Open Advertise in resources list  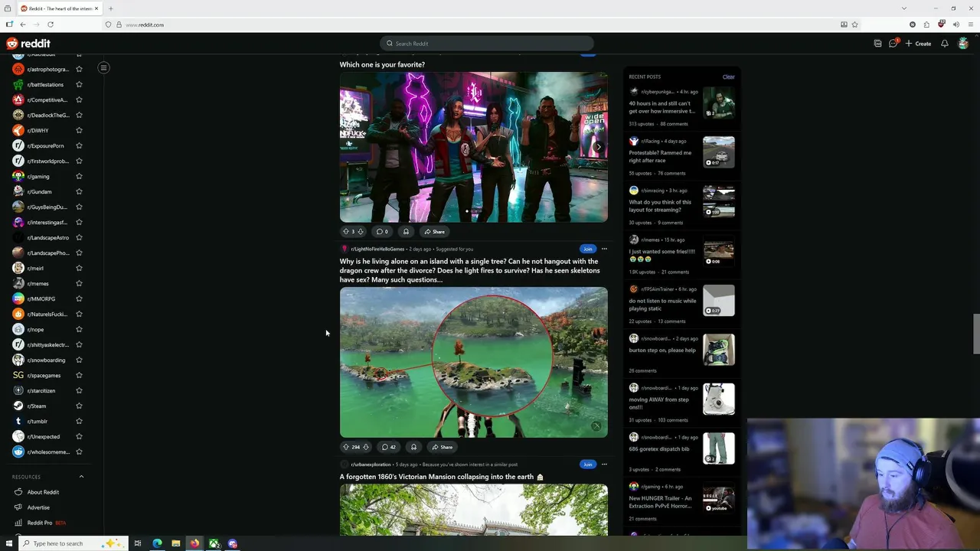point(38,507)
